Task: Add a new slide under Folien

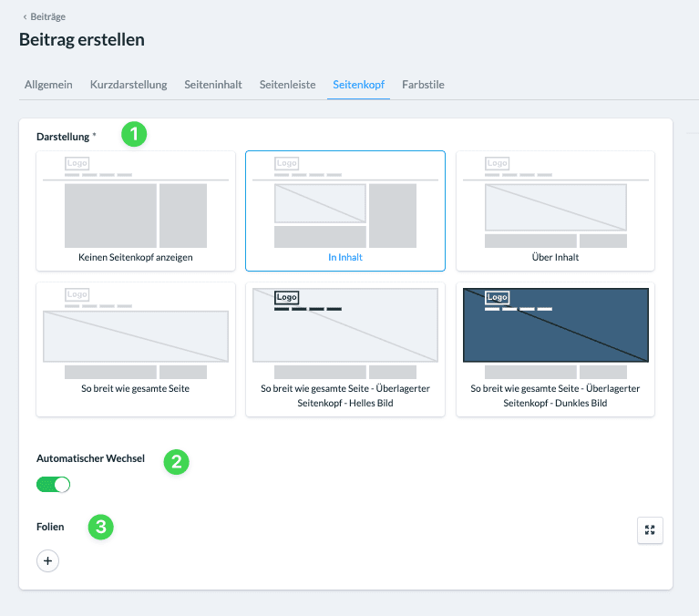Action: 47,560
